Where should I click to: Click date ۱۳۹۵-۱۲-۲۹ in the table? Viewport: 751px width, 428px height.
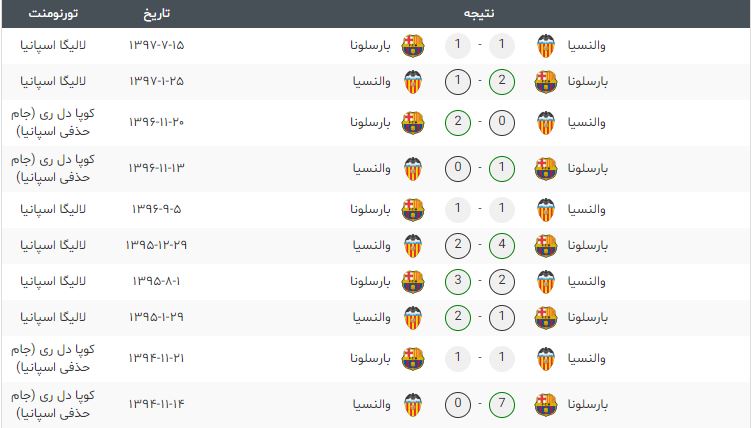(157, 245)
